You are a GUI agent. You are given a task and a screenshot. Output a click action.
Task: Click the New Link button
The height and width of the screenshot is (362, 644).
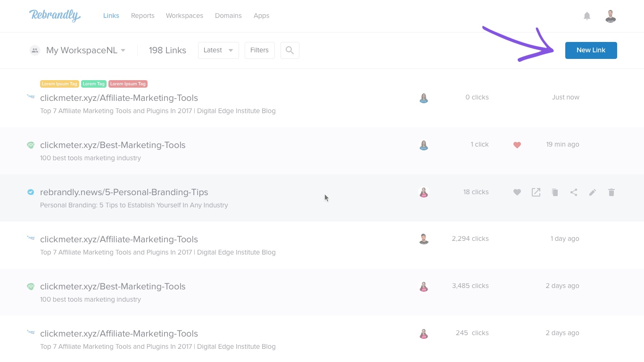click(x=591, y=50)
